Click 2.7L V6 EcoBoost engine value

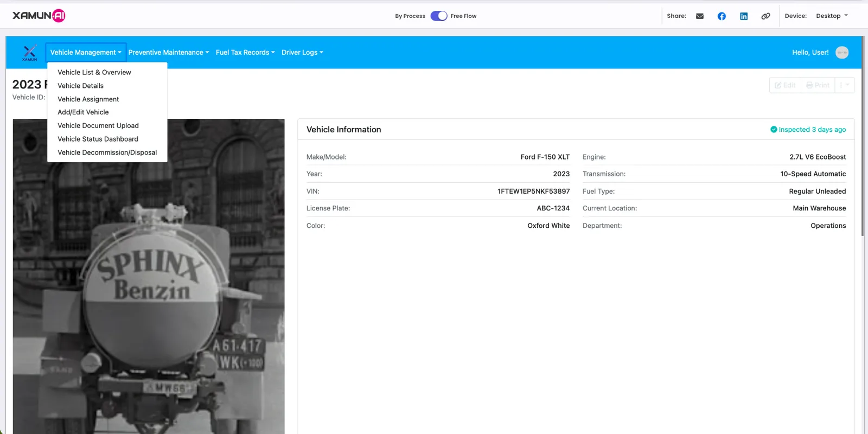(x=818, y=157)
